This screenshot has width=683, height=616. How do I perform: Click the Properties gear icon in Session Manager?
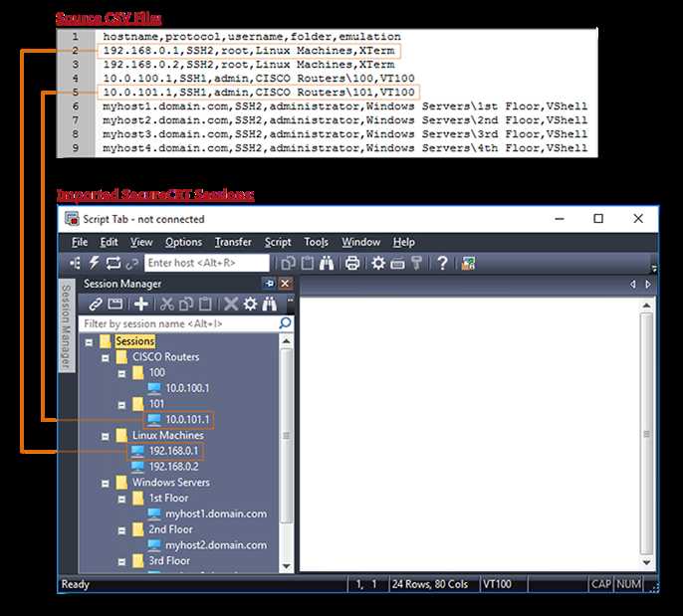pyautogui.click(x=250, y=304)
